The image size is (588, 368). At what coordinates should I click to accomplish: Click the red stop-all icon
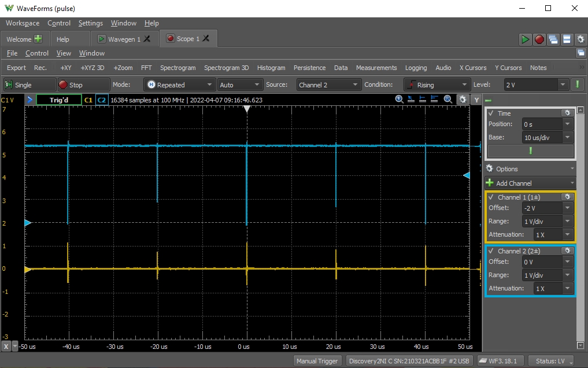[x=539, y=39]
